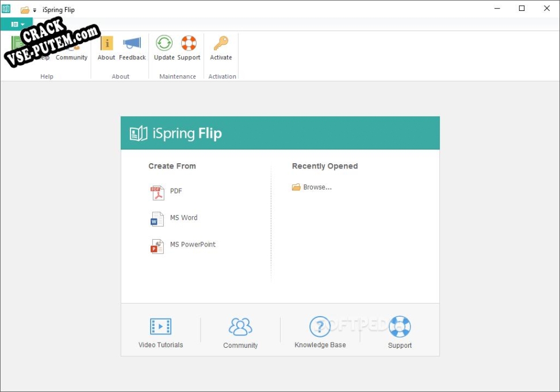
Task: Click the open folder quick-access icon
Action: [25, 10]
